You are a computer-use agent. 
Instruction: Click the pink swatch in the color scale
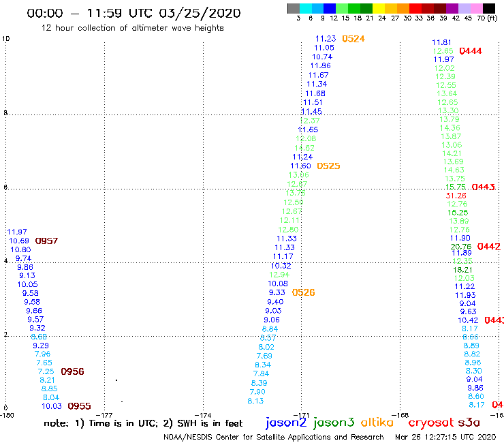point(476,8)
